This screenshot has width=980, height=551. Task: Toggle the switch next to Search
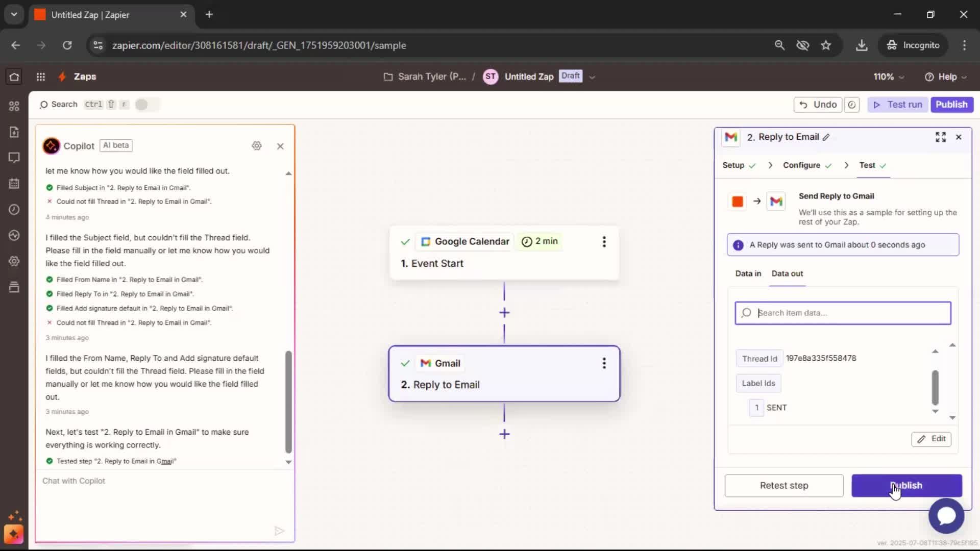coord(146,105)
